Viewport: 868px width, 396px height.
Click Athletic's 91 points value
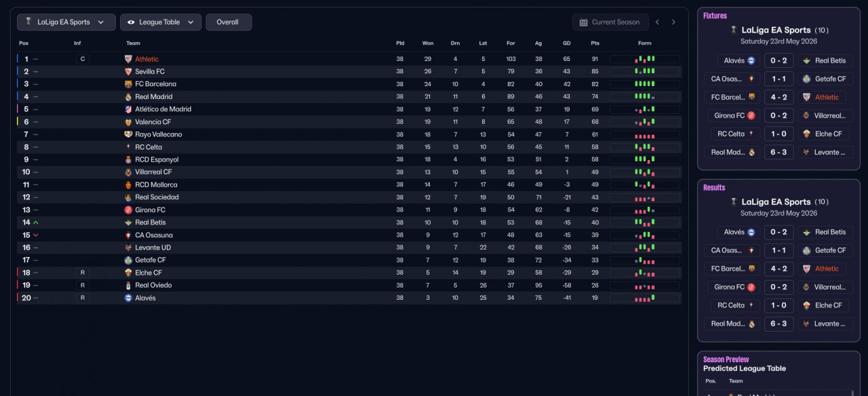595,59
